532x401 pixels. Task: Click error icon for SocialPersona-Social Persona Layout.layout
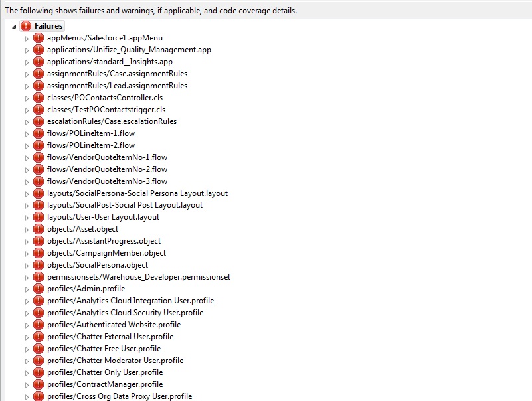pyautogui.click(x=39, y=193)
